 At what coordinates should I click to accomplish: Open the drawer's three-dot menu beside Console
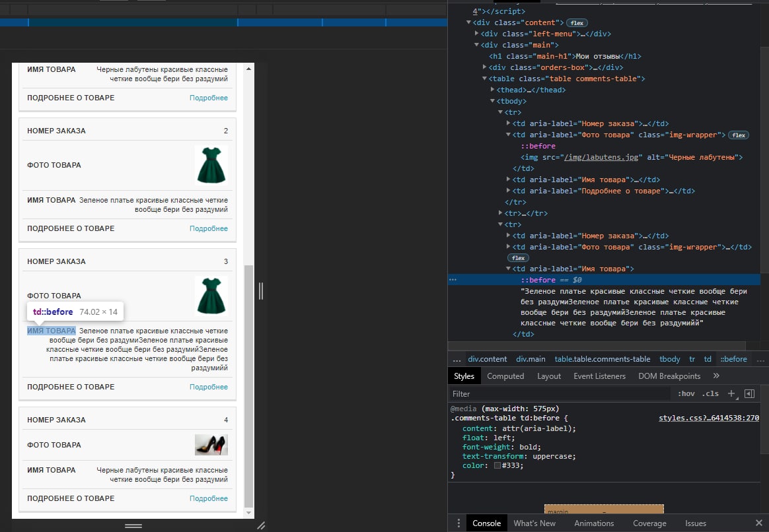point(458,523)
